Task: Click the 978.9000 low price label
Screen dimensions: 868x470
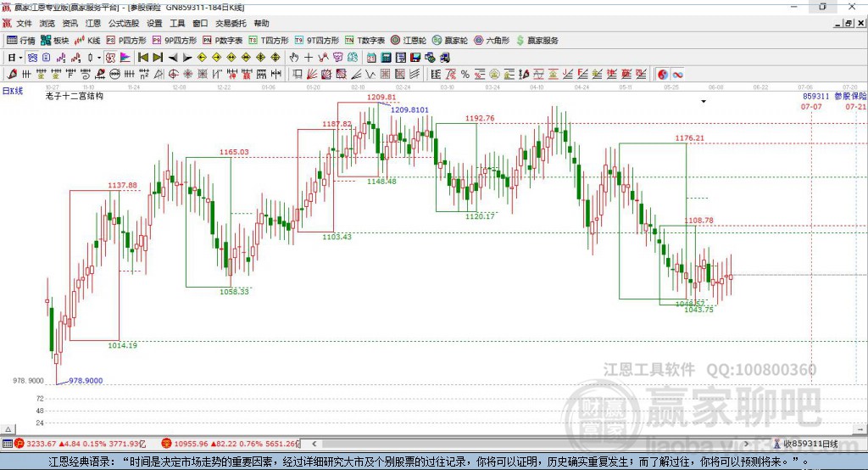Action: [x=86, y=380]
